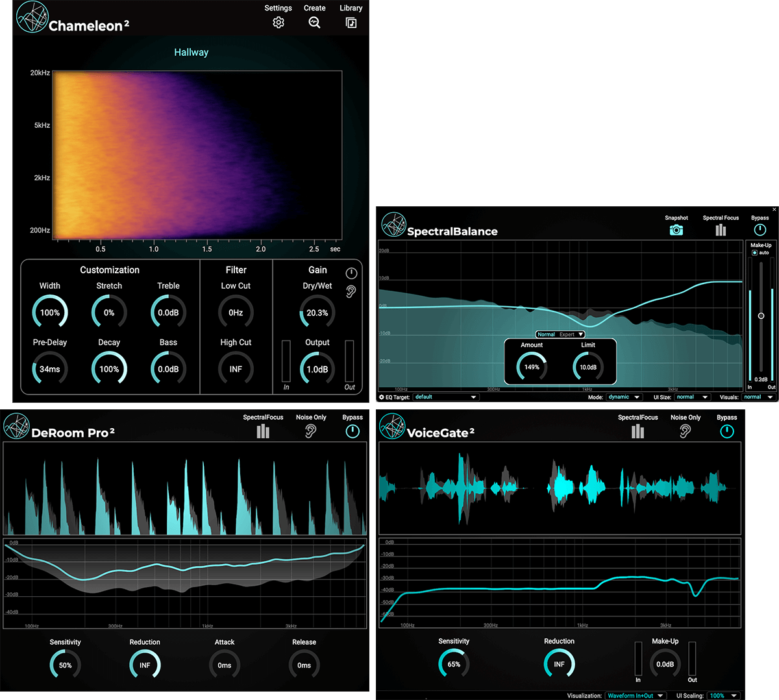
Task: Toggle Noise Only ear icon in VoiceGate
Action: [686, 431]
